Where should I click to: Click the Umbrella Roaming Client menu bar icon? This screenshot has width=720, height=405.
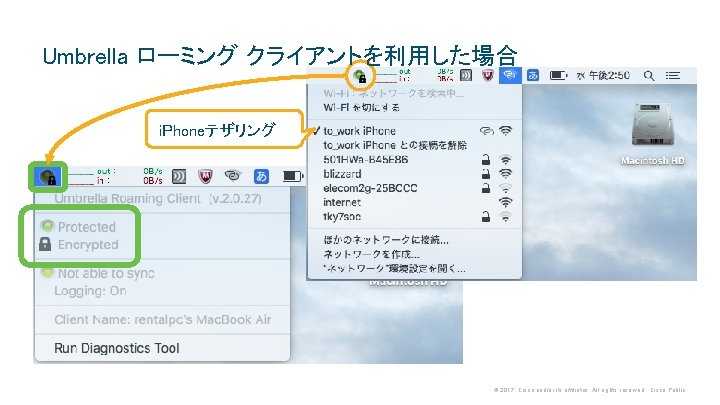point(360,76)
